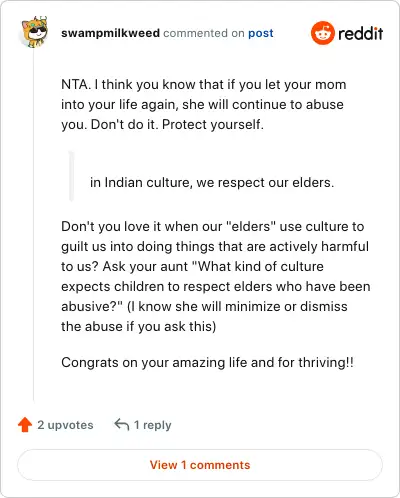Click the Reddit snoo logo icon
The height and width of the screenshot is (498, 400).
pos(322,33)
